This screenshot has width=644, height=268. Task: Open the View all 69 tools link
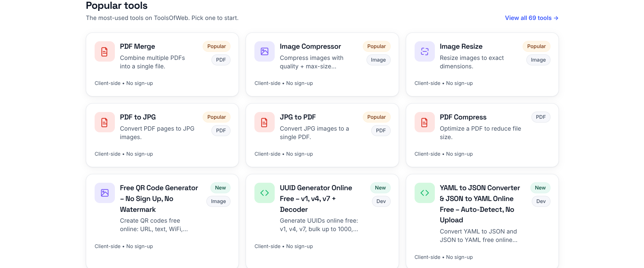tap(531, 18)
